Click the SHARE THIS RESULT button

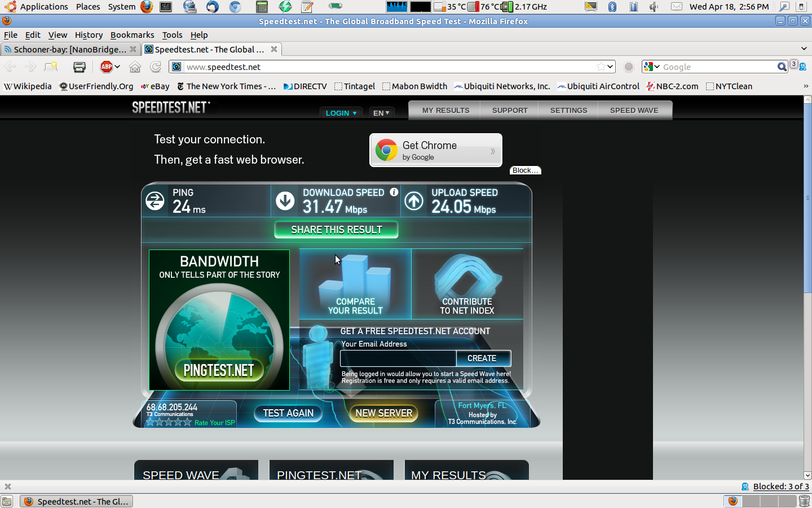point(337,230)
